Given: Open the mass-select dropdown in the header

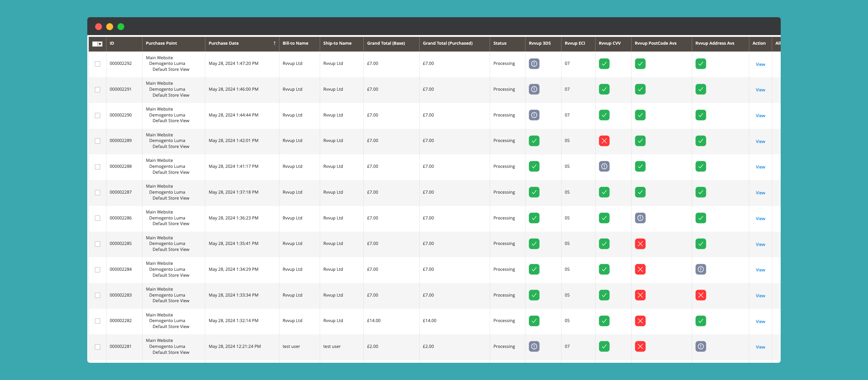Looking at the screenshot, I should click(x=100, y=44).
